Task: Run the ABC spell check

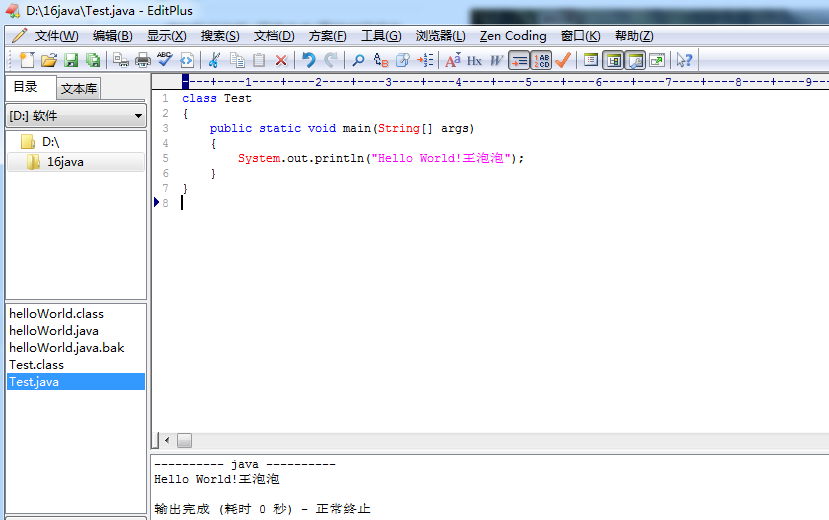Action: click(x=164, y=60)
